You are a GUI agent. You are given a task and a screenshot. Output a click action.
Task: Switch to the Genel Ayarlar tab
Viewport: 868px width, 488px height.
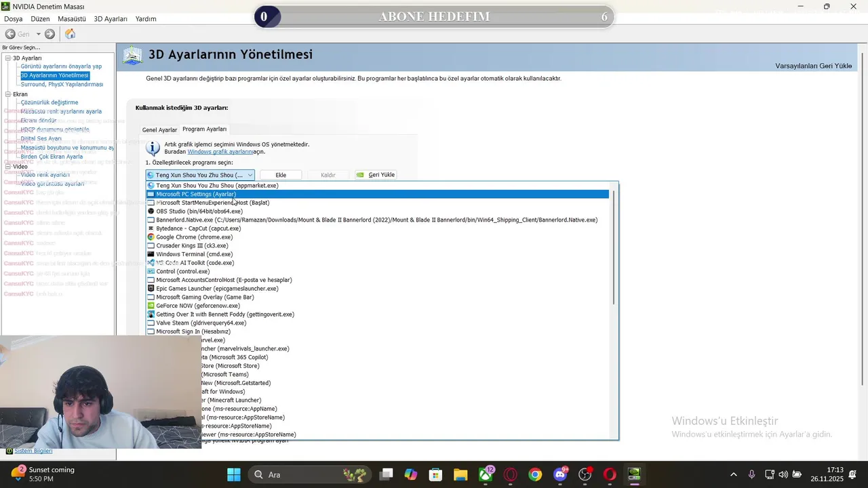click(x=159, y=129)
